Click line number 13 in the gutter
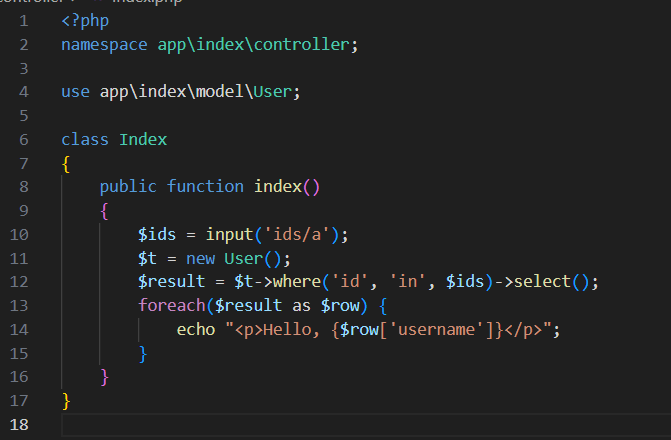The height and width of the screenshot is (440, 671). click(x=19, y=306)
